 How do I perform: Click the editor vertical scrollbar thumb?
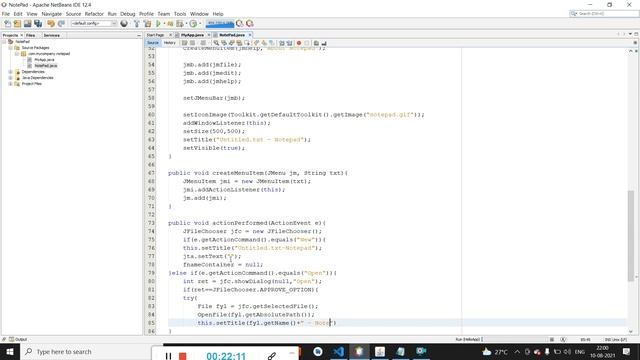tap(631, 235)
